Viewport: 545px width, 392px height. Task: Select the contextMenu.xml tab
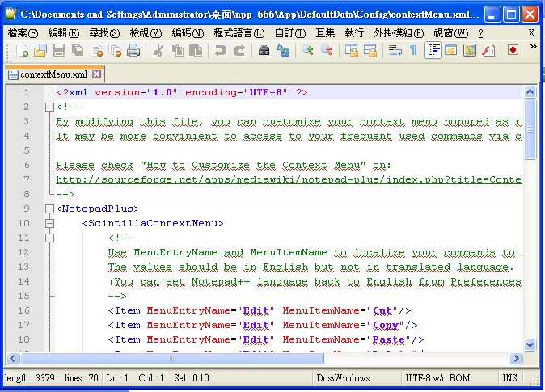coord(54,74)
